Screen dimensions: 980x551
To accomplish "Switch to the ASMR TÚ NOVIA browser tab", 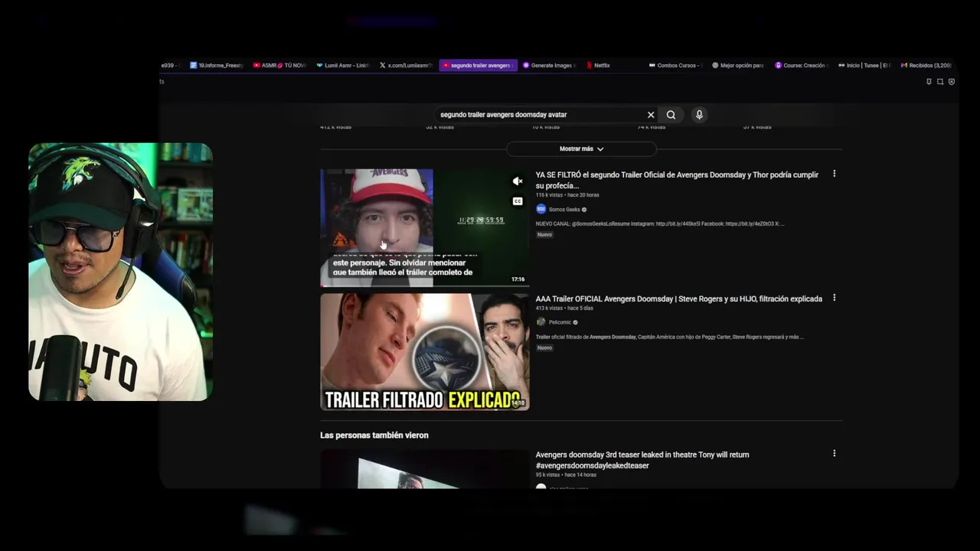I will point(279,66).
